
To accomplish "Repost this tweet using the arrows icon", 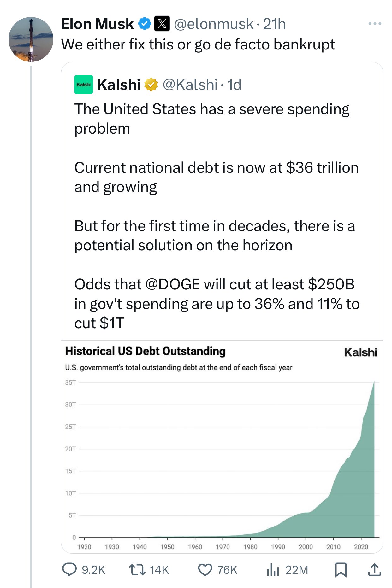I will coord(137,570).
